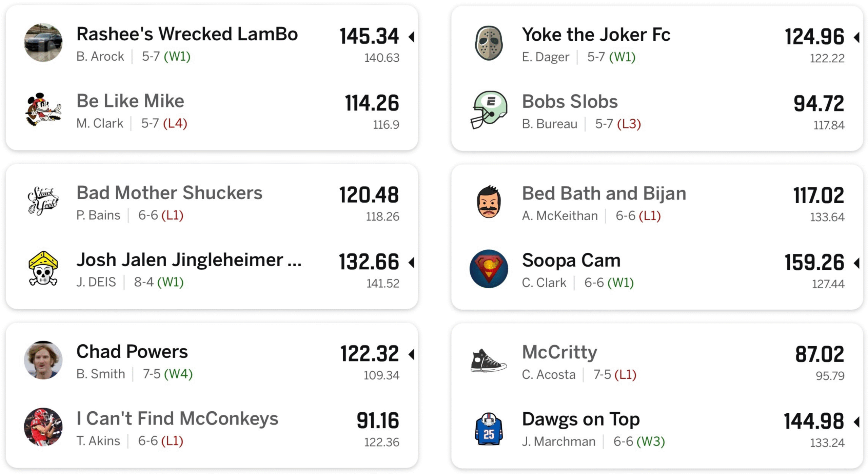Screen dimensions: 868x474
Task: Click Rashee's Wrecked LamBo car avatar
Action: coord(43,43)
